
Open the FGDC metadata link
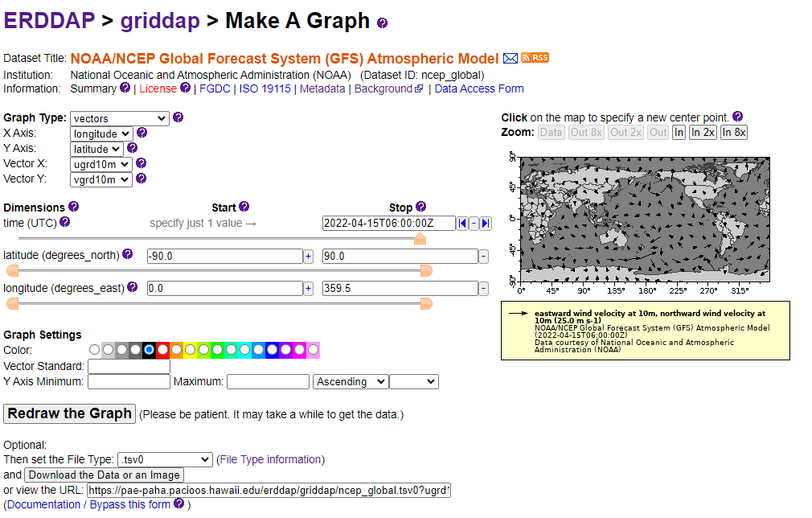215,88
